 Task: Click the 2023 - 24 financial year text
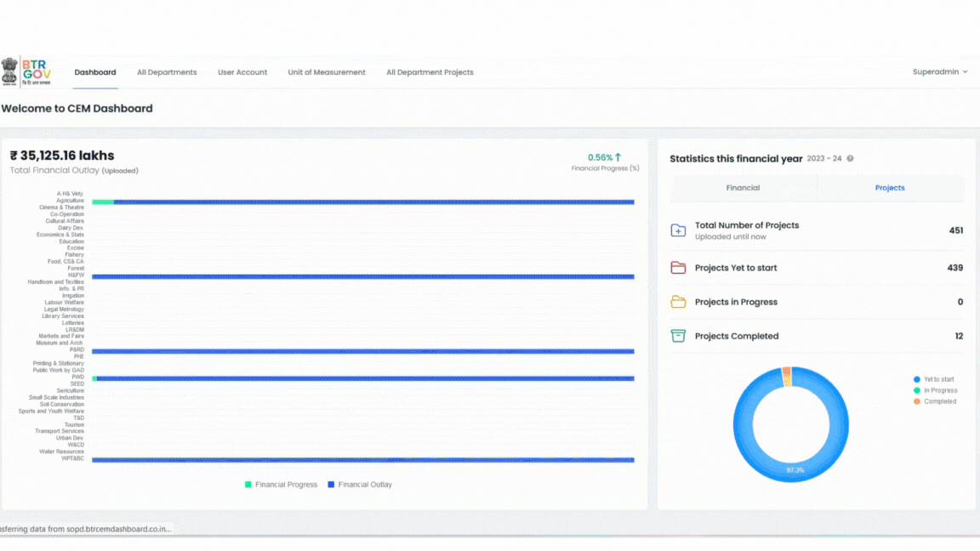click(823, 159)
